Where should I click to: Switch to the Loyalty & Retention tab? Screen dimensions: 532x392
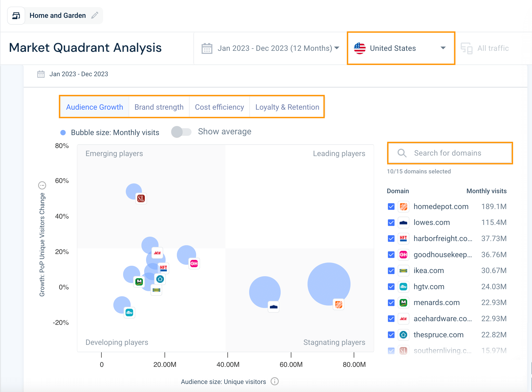(x=287, y=107)
